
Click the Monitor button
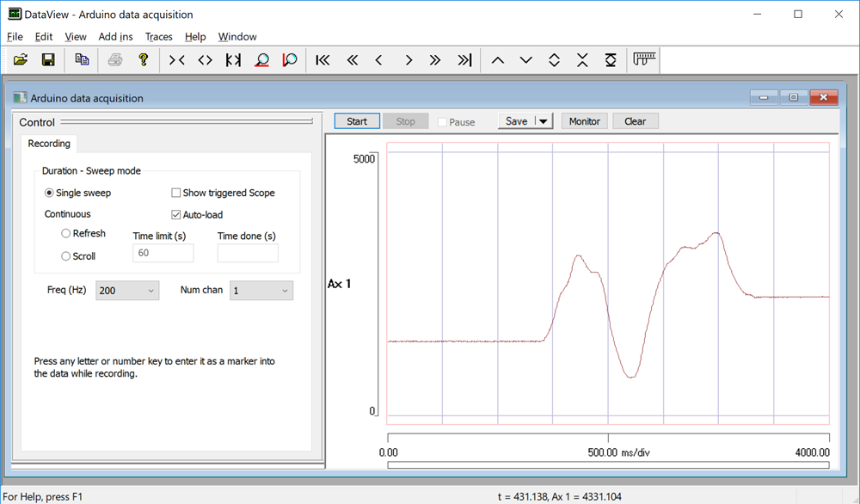tap(584, 121)
